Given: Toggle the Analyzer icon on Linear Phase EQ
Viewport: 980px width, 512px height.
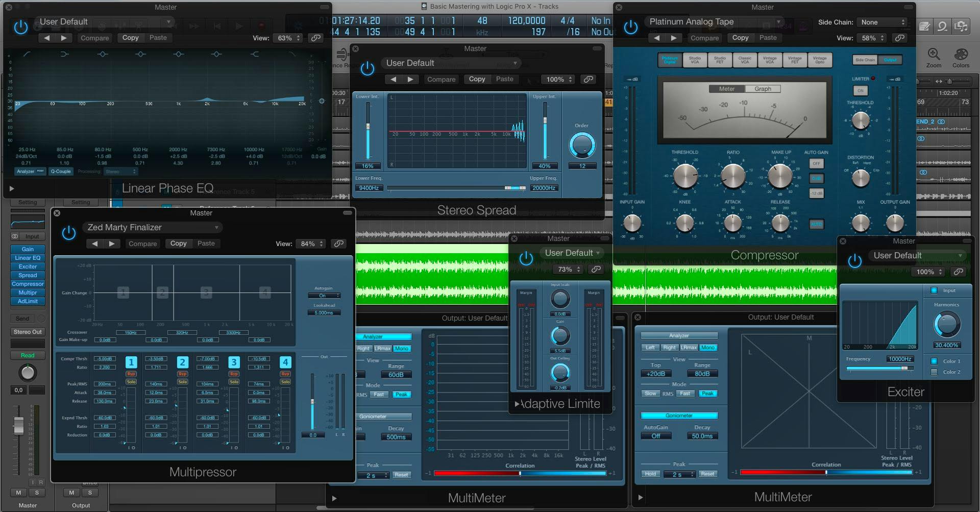Looking at the screenshot, I should tap(30, 172).
